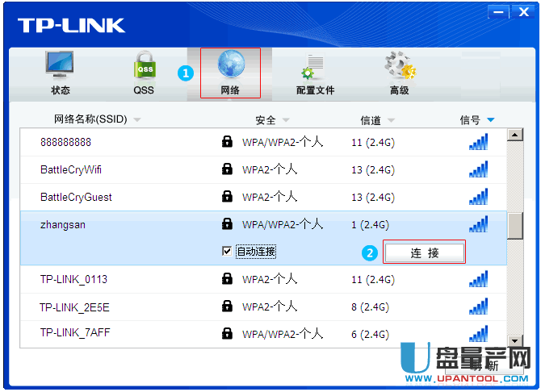Image resolution: width=541 pixels, height=392 pixels.
Task: Switch to the 配置文件 tab label
Action: pos(315,90)
